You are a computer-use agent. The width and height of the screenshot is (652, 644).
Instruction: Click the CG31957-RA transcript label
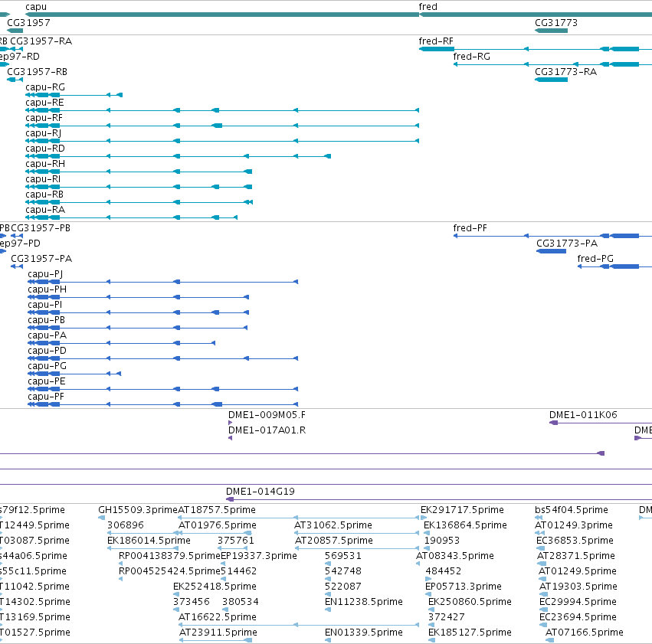tap(41, 41)
